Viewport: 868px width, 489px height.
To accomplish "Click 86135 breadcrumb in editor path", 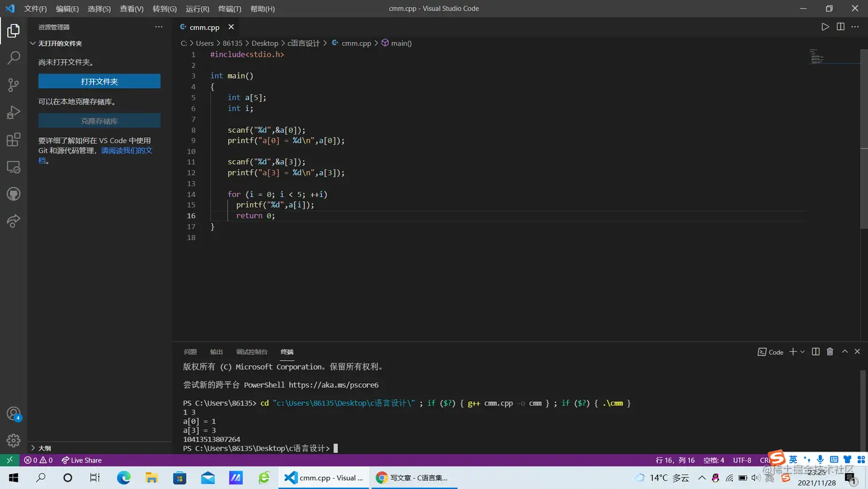I will click(232, 43).
